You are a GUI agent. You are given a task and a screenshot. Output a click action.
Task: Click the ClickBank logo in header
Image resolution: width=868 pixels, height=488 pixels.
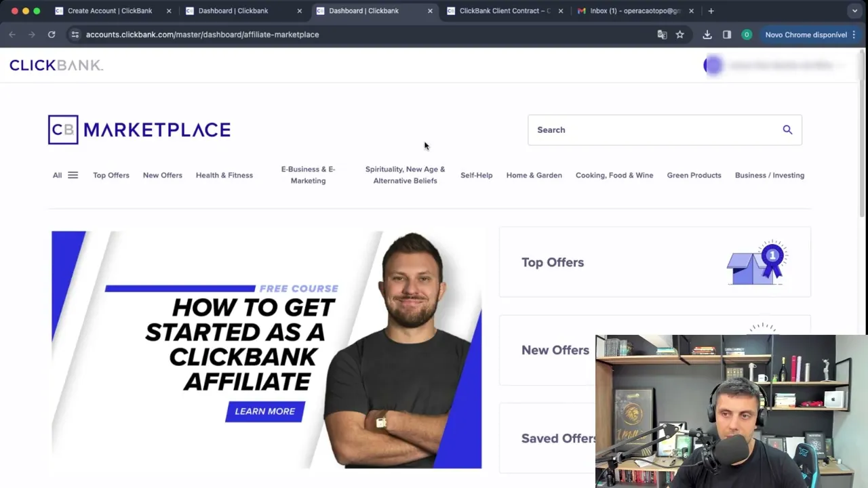point(56,65)
